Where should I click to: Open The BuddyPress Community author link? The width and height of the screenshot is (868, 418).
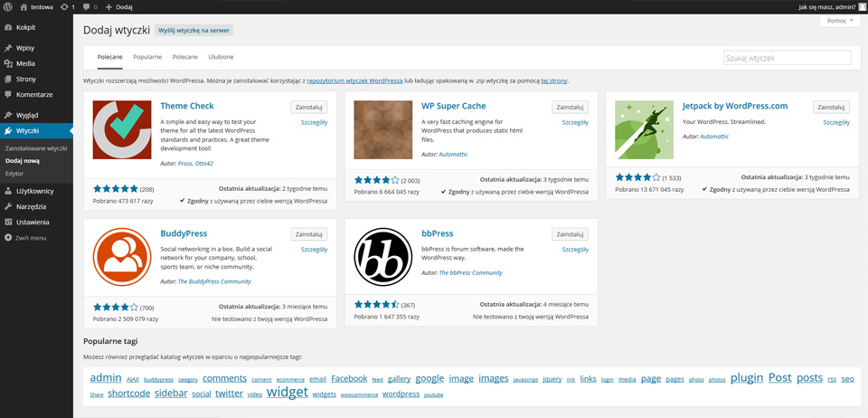(x=214, y=281)
